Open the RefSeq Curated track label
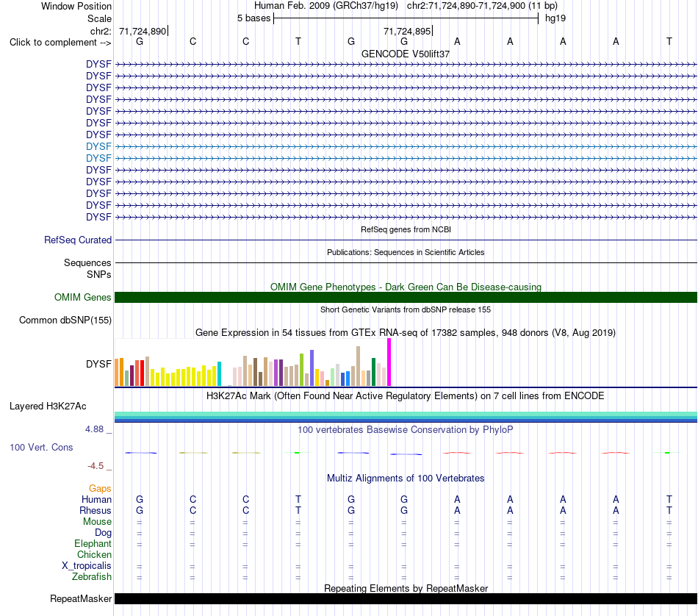This screenshot has height=616, width=698. click(78, 240)
